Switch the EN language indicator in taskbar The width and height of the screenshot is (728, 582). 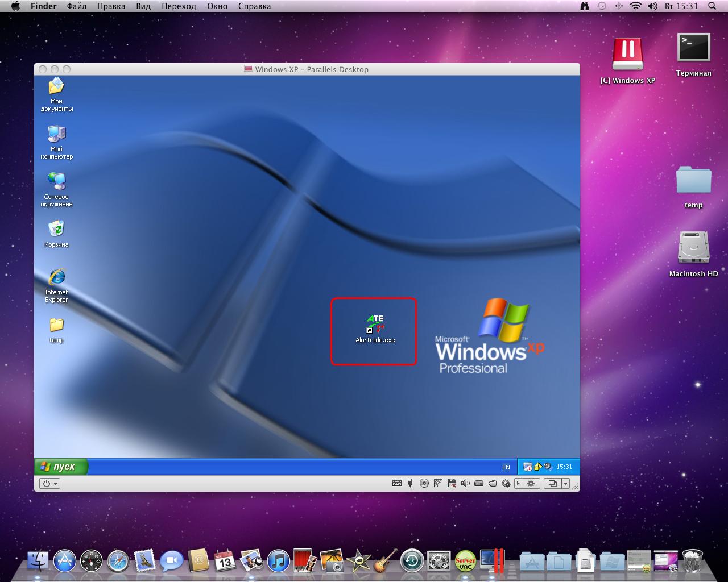(506, 467)
